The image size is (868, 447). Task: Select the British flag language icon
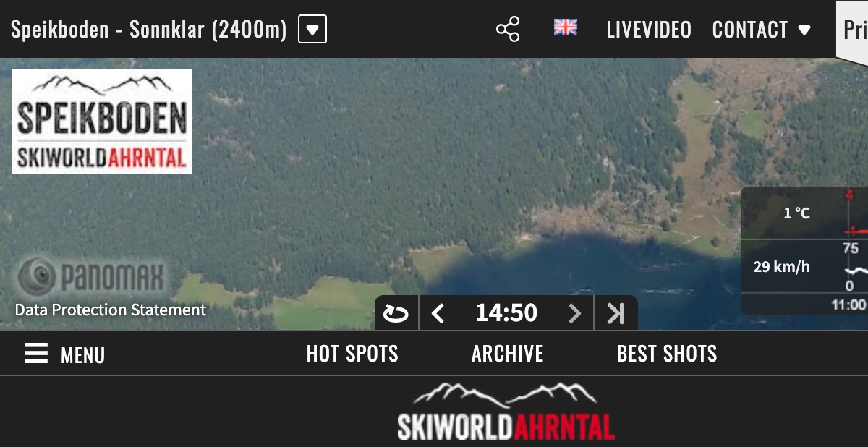565,27
